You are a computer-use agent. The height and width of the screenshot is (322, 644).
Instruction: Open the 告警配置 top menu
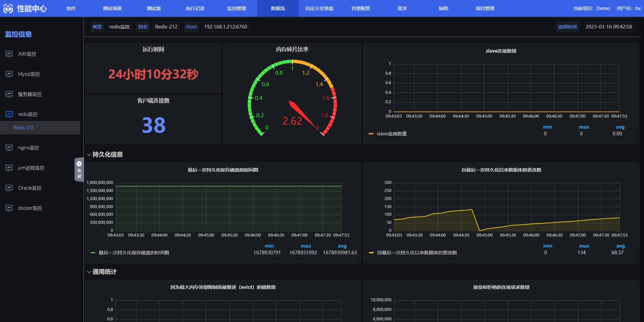361,8
